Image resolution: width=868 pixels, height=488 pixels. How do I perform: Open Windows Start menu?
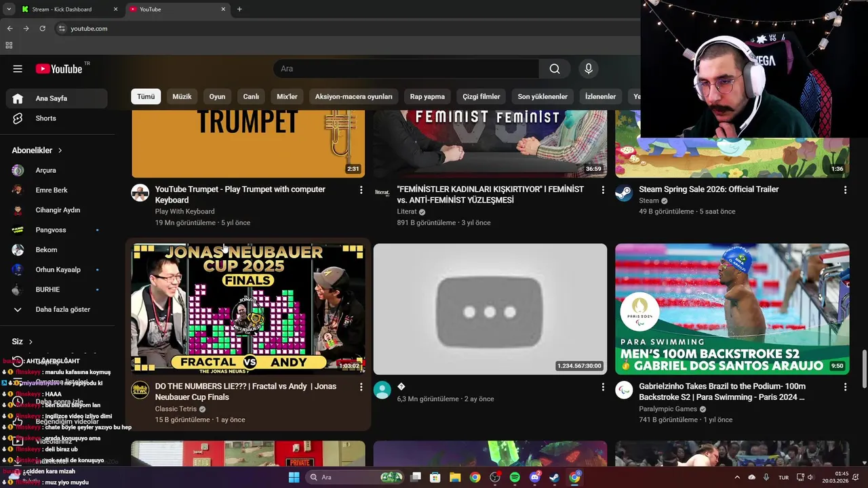pyautogui.click(x=294, y=477)
